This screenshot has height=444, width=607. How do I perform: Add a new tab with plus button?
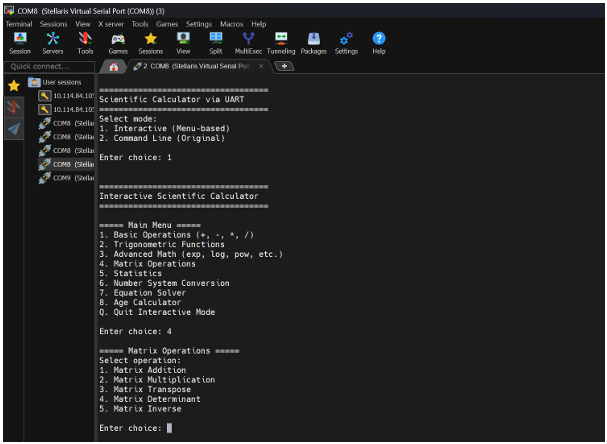283,67
